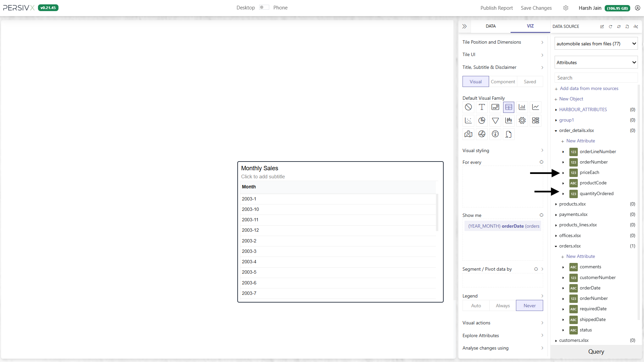
Task: Click the target icon beside For every
Action: 541,162
